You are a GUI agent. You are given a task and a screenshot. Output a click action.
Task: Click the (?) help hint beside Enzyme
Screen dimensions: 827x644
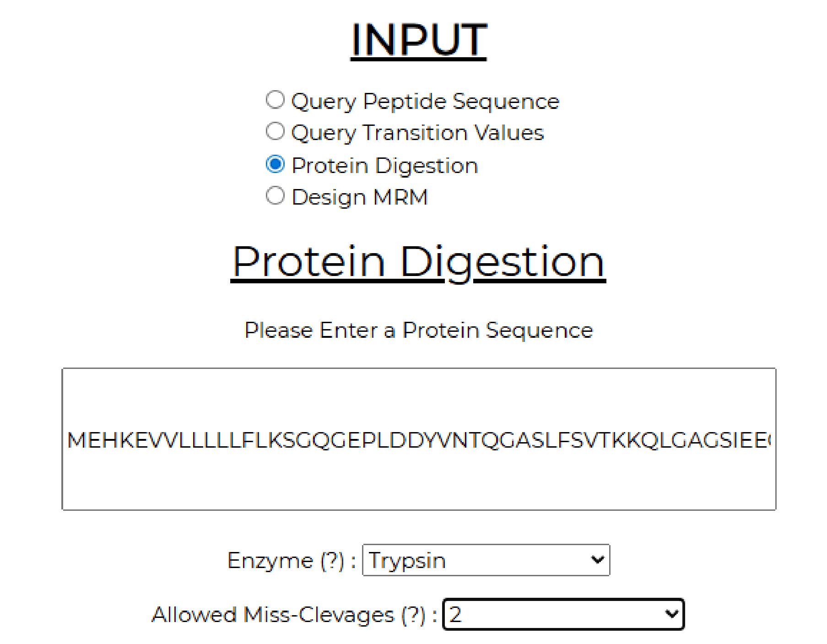pos(332,561)
